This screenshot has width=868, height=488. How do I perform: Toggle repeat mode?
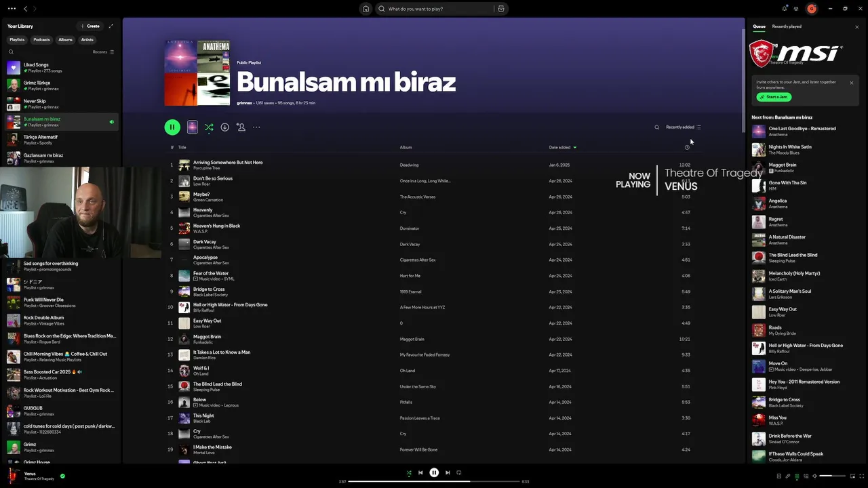click(459, 473)
